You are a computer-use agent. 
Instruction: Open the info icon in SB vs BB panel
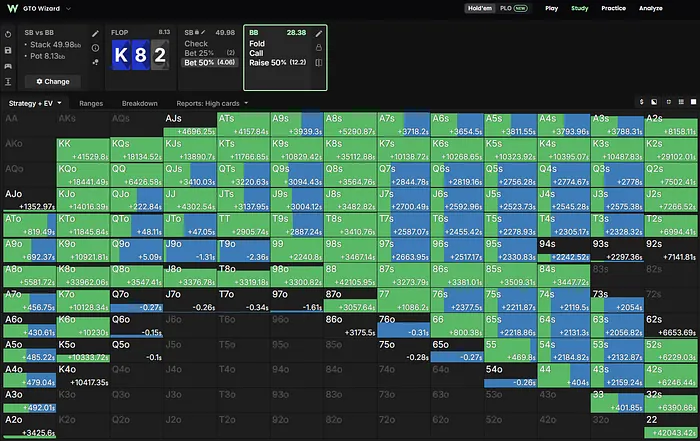(95, 48)
